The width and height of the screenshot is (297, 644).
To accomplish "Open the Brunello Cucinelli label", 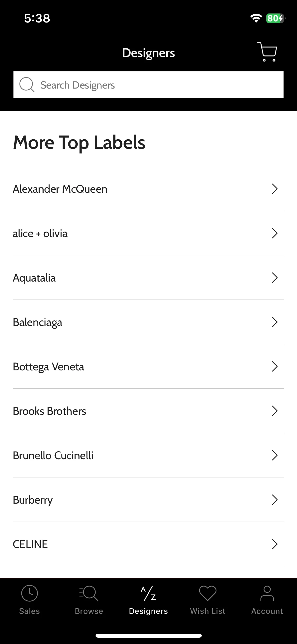I will click(148, 455).
